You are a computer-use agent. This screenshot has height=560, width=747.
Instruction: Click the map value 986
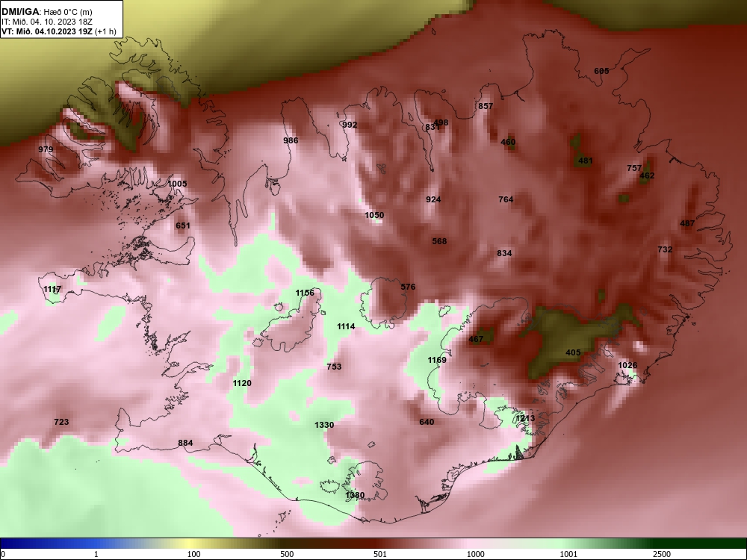[291, 140]
